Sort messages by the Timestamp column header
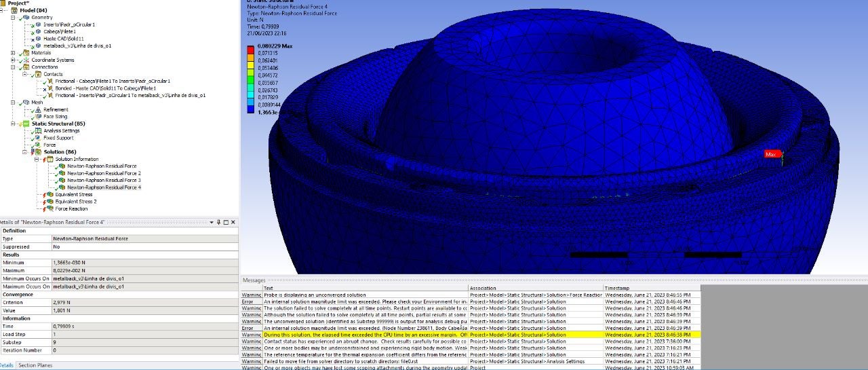This screenshot has width=868, height=370. (x=652, y=288)
